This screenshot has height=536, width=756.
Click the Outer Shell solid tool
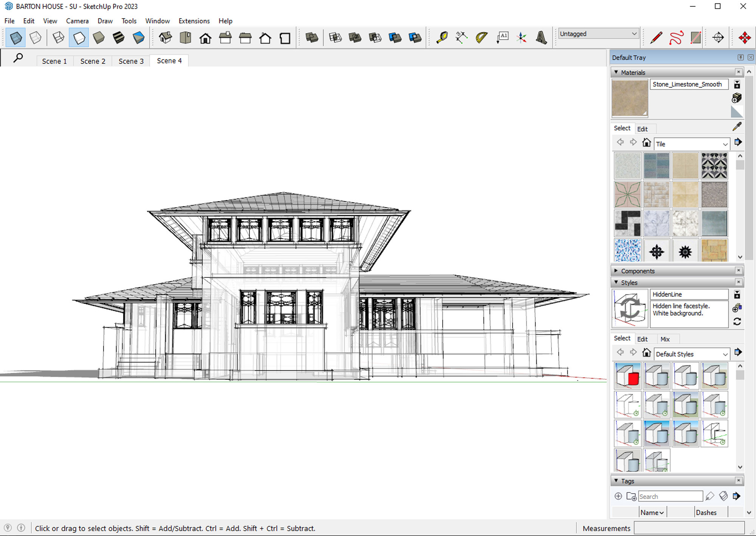pyautogui.click(x=312, y=37)
